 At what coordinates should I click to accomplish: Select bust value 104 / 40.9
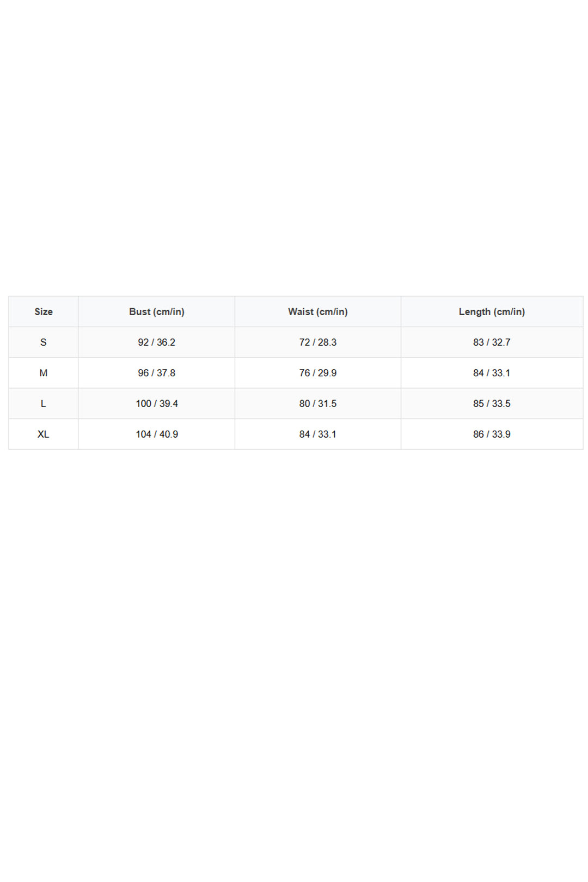tap(157, 434)
